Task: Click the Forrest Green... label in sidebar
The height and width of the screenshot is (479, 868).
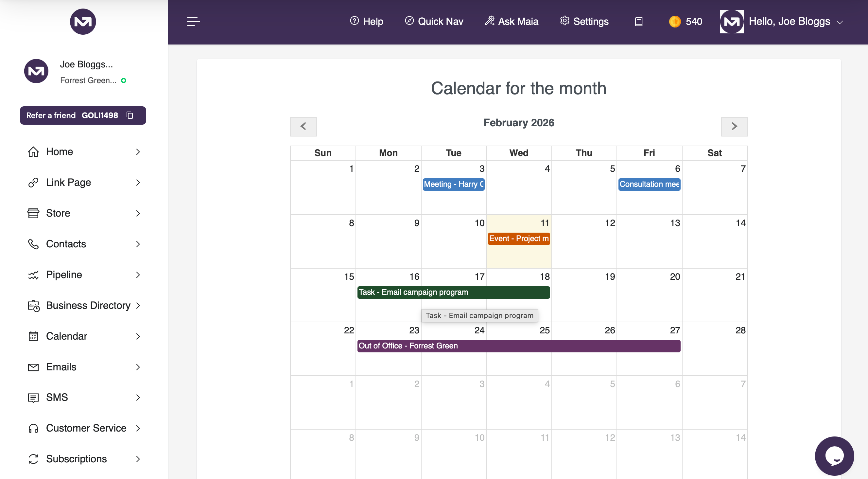Action: [x=88, y=80]
